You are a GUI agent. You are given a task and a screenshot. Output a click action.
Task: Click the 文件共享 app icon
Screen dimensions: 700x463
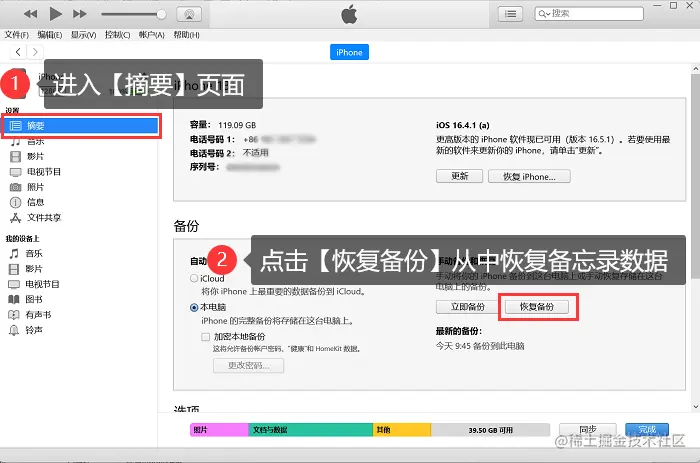tap(16, 218)
